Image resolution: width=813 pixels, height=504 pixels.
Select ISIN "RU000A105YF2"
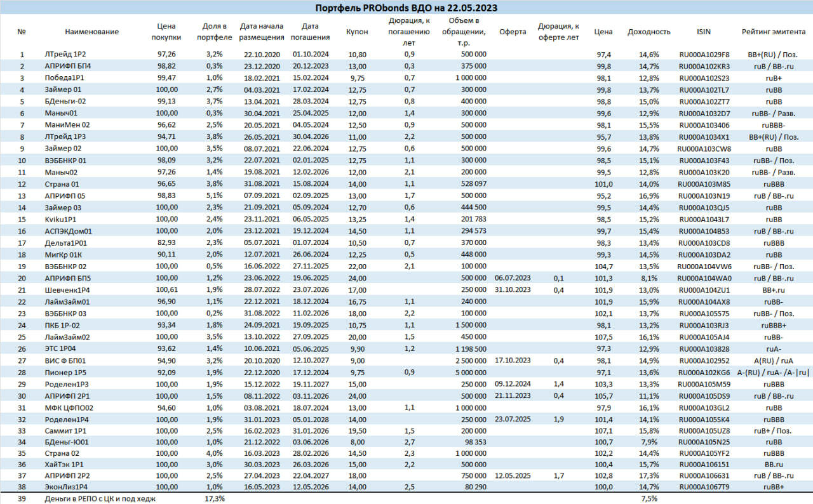(x=704, y=454)
